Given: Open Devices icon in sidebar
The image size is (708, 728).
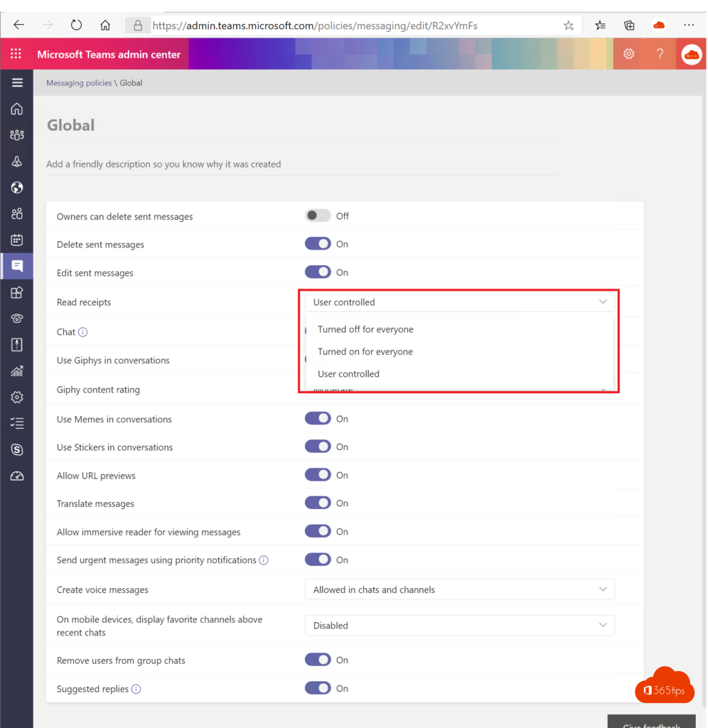Looking at the screenshot, I should (x=17, y=161).
